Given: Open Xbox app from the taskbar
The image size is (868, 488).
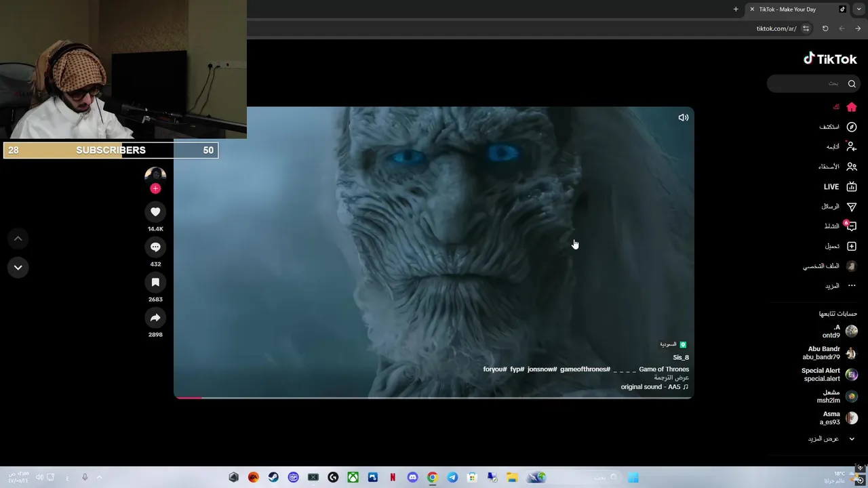Looking at the screenshot, I should [353, 477].
